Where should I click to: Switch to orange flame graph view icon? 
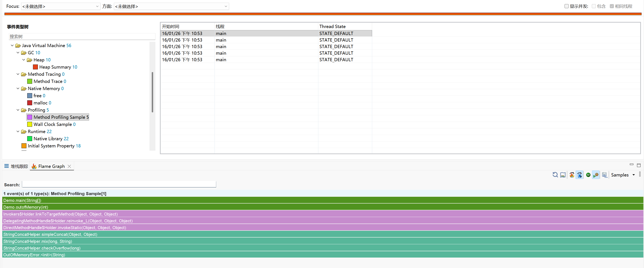pyautogui.click(x=572, y=175)
